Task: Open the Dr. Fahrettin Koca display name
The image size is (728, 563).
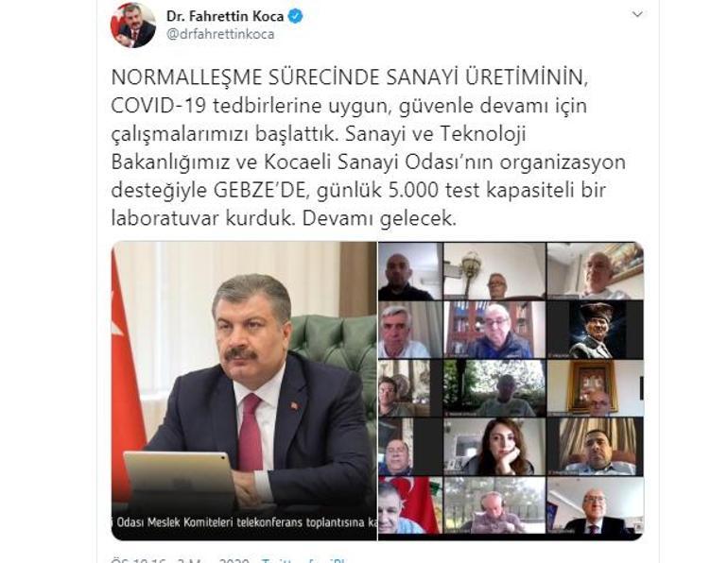Action: coord(225,16)
